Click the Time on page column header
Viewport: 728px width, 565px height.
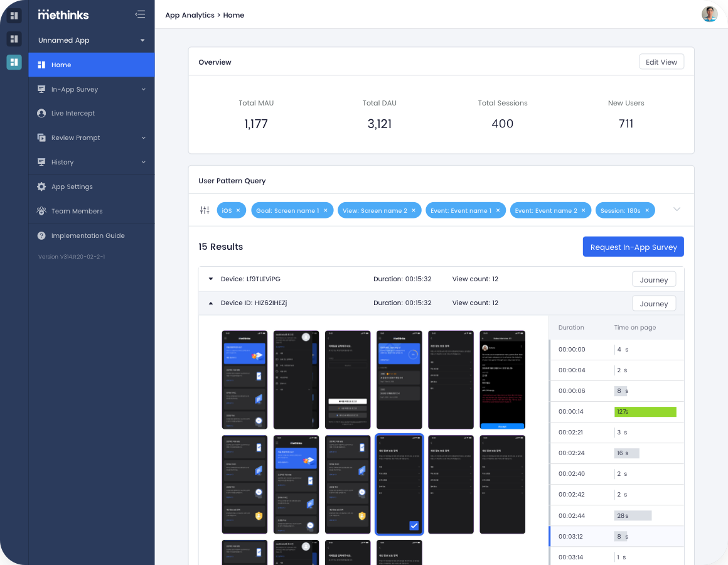point(634,328)
